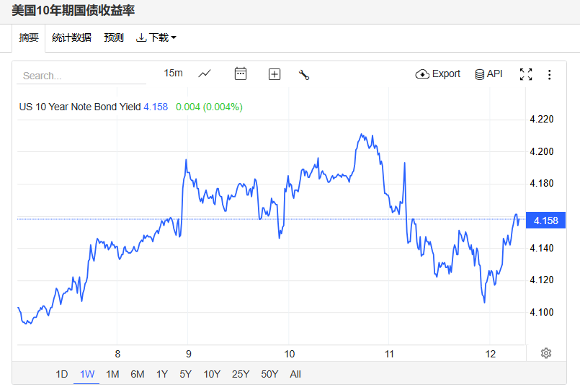
Task: Click the 4.220 y-axis label
Action: tap(542, 119)
